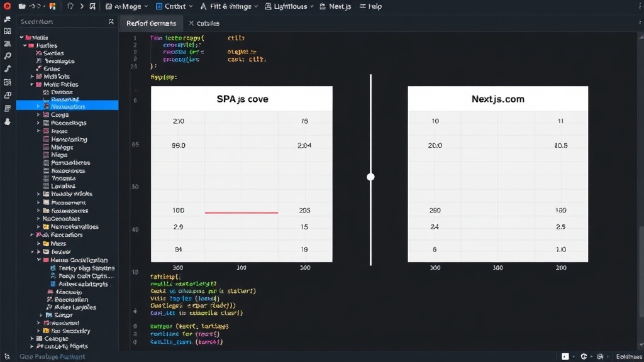Viewport: 644px width, 362px height.
Task: Click the comparison divider slider handle
Action: pyautogui.click(x=370, y=177)
